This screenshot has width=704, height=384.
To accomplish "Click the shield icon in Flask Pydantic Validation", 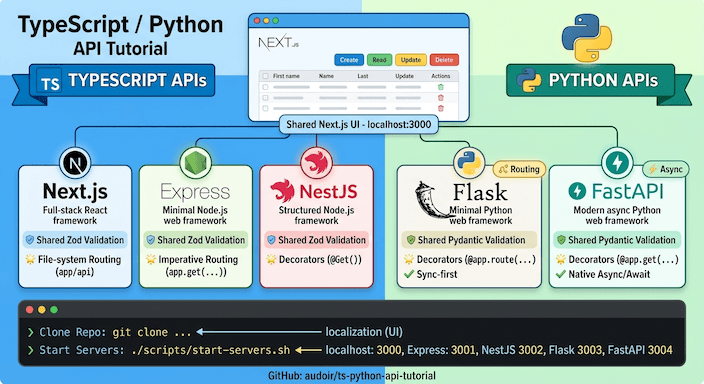I will (x=410, y=240).
